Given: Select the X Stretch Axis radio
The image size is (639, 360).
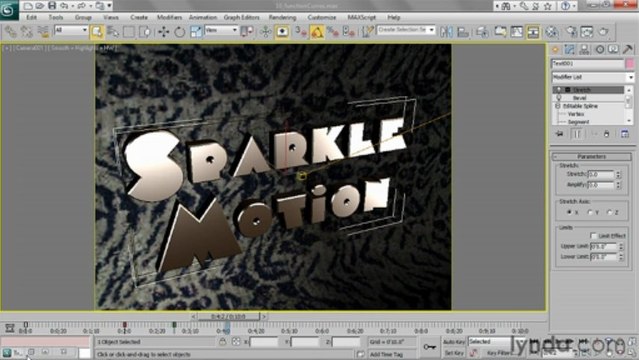Looking at the screenshot, I should pyautogui.click(x=569, y=212).
